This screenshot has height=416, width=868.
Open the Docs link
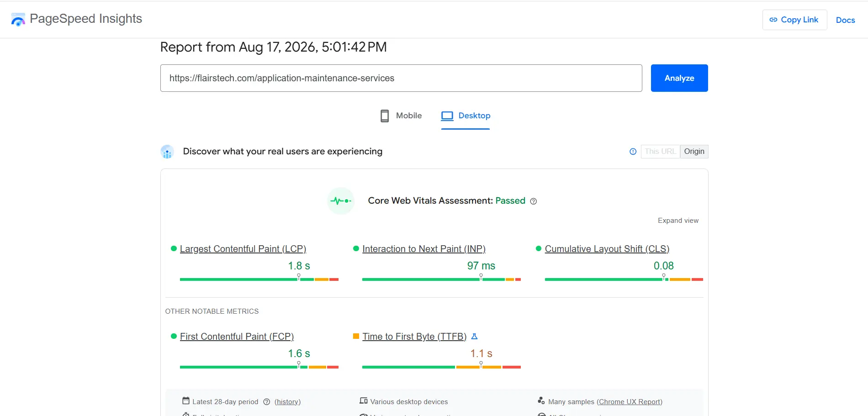coord(845,20)
